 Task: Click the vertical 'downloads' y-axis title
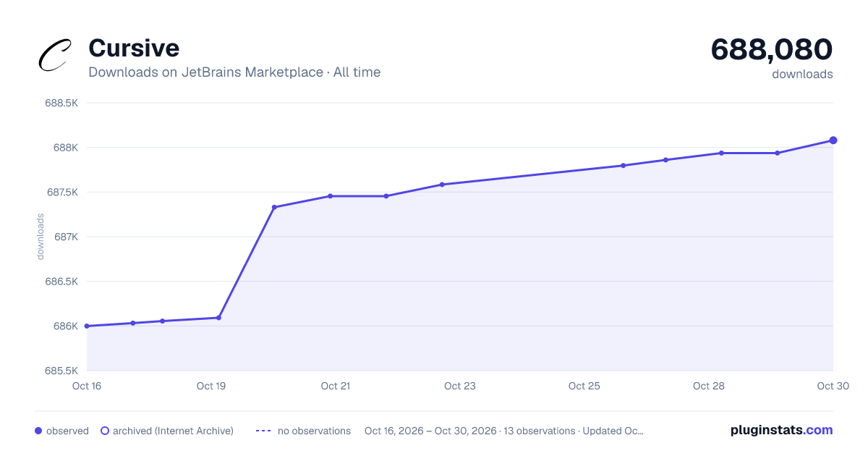point(41,237)
